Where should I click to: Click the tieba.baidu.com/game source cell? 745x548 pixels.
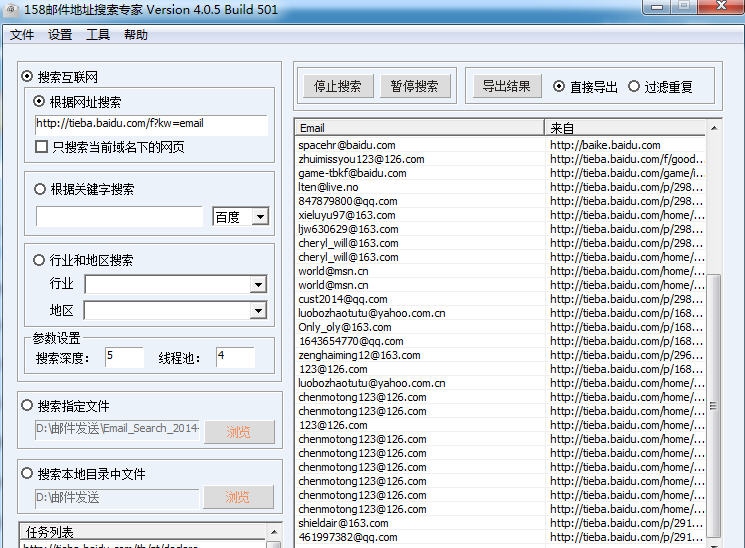pyautogui.click(x=626, y=173)
